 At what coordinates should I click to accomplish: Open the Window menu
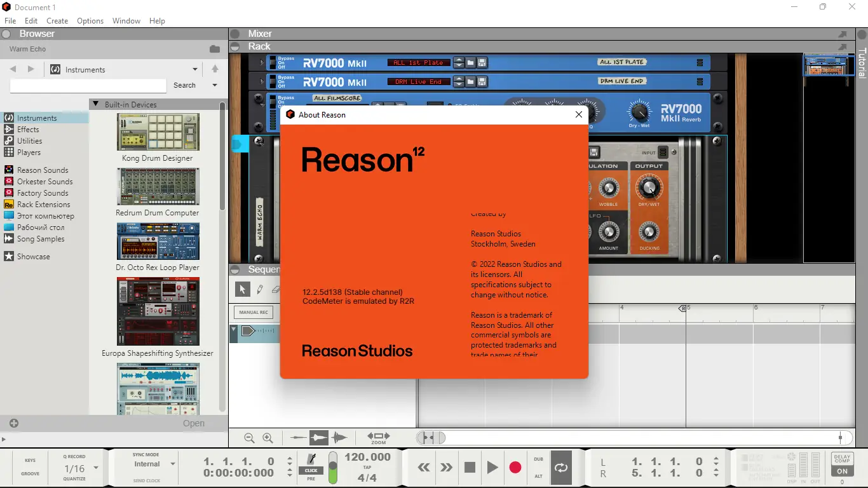coord(126,21)
